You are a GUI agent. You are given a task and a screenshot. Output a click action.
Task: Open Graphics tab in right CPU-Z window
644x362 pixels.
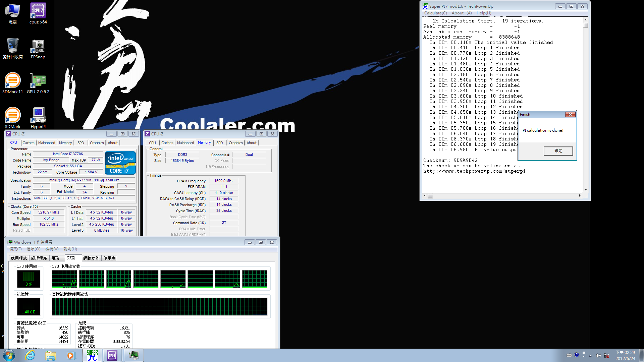[x=236, y=143]
